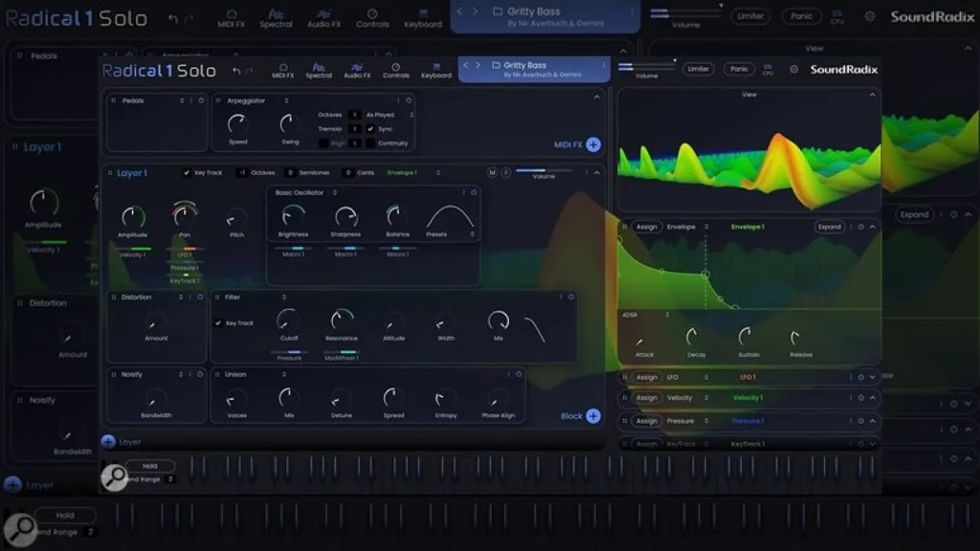Click the Panic button in the front window
Screen dimensions: 980x551
(739, 69)
